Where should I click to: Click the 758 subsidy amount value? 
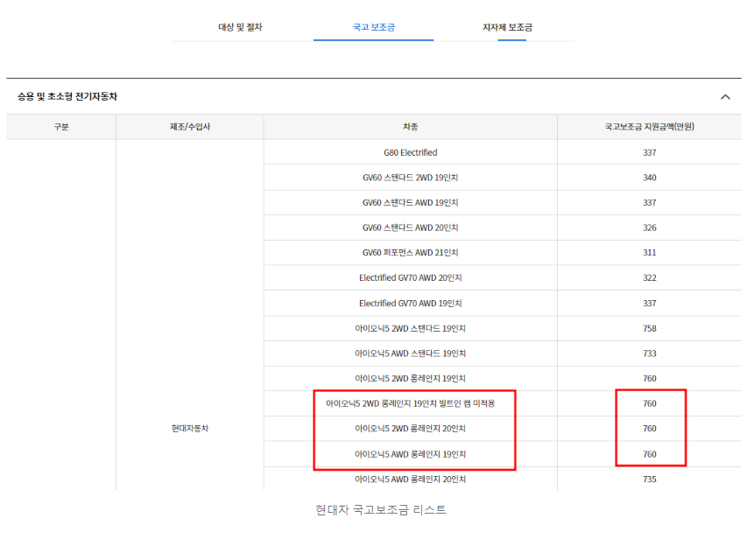click(x=650, y=328)
